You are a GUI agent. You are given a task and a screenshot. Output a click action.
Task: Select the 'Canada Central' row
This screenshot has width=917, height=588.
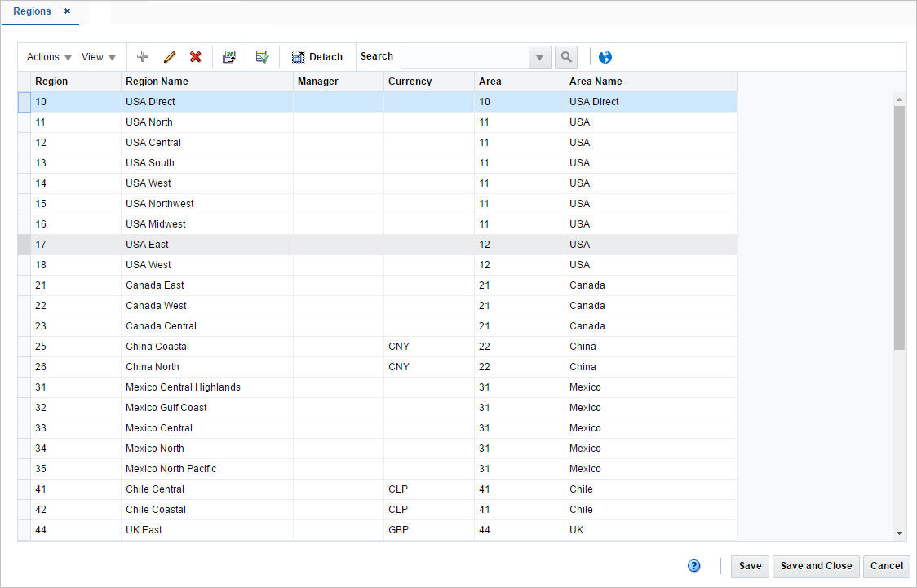point(377,326)
